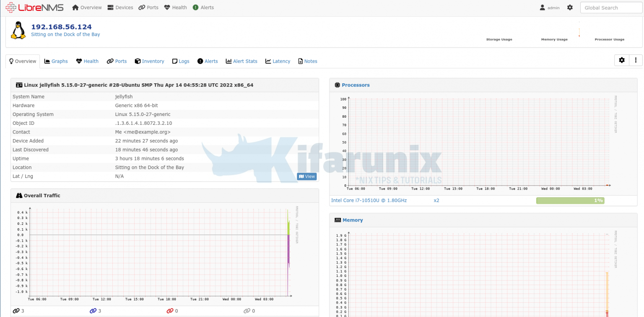This screenshot has width=644, height=317.
Task: Click inside the Global Search field
Action: click(611, 7)
